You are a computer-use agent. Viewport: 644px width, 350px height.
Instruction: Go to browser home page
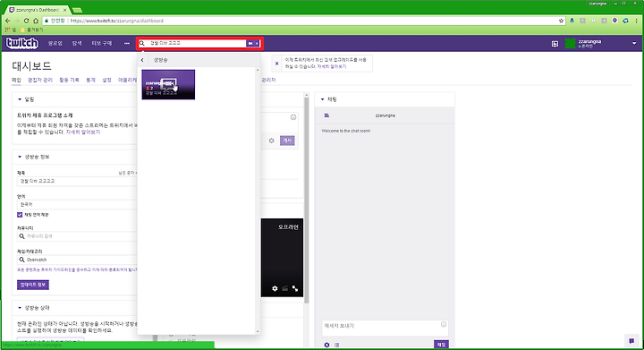click(36, 21)
